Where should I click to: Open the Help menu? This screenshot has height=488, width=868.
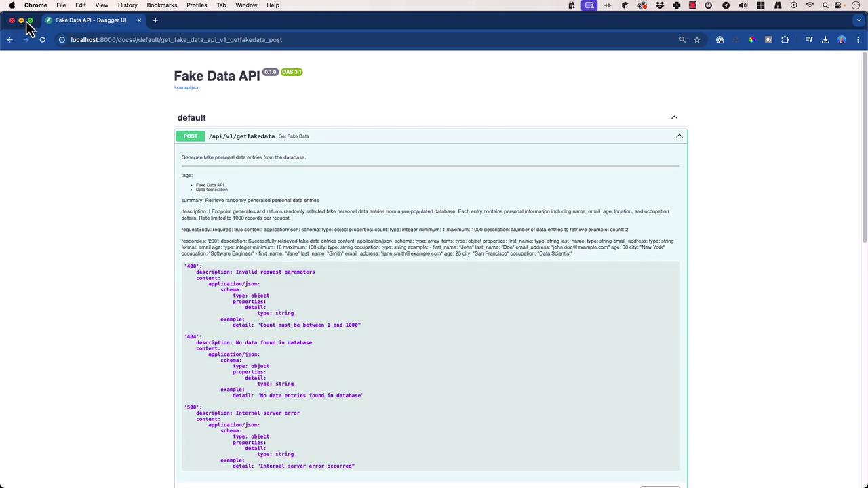273,5
